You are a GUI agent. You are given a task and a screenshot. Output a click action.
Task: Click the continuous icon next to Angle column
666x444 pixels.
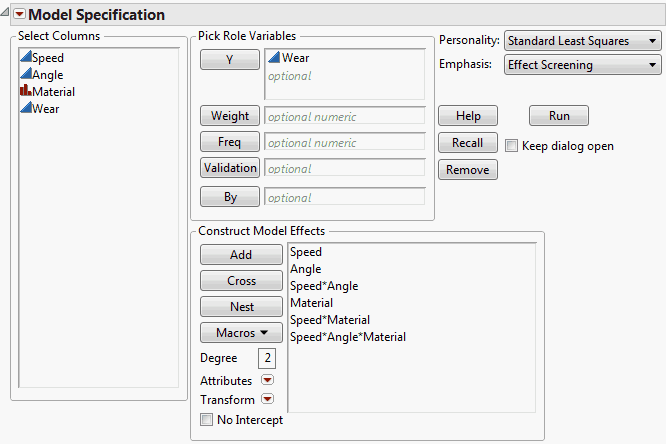25,74
